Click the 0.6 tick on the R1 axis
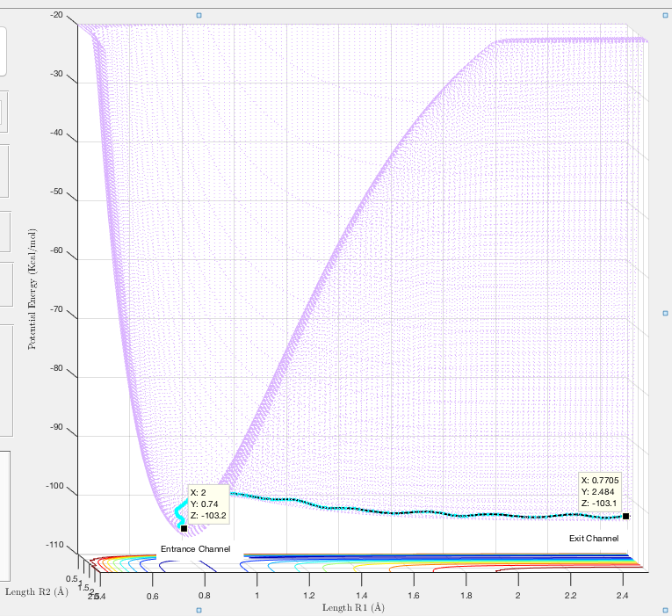This screenshot has width=672, height=616. [x=153, y=596]
